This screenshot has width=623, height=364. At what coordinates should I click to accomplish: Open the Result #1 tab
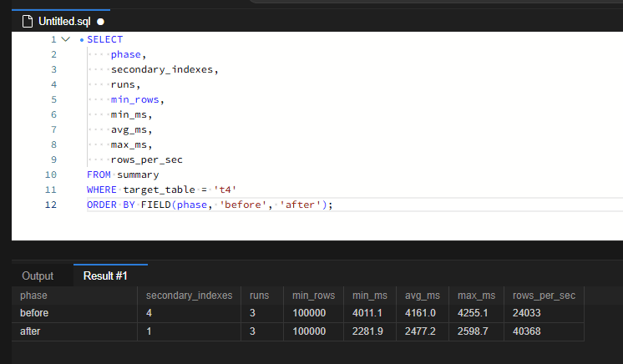click(105, 276)
